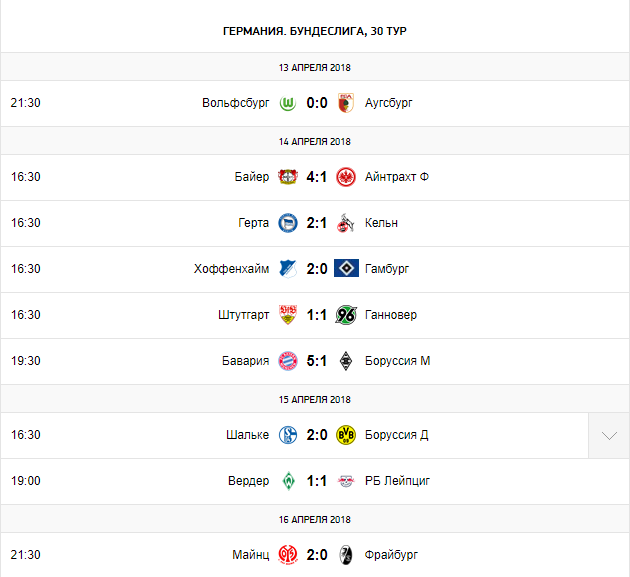This screenshot has width=630, height=577.
Task: Click the Bayern Munich crest
Action: (x=289, y=361)
